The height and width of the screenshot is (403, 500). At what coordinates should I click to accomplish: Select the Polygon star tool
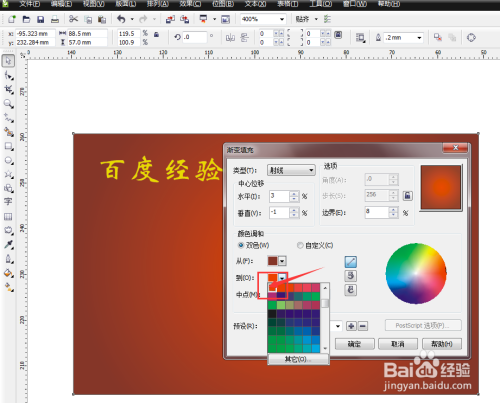coord(8,174)
